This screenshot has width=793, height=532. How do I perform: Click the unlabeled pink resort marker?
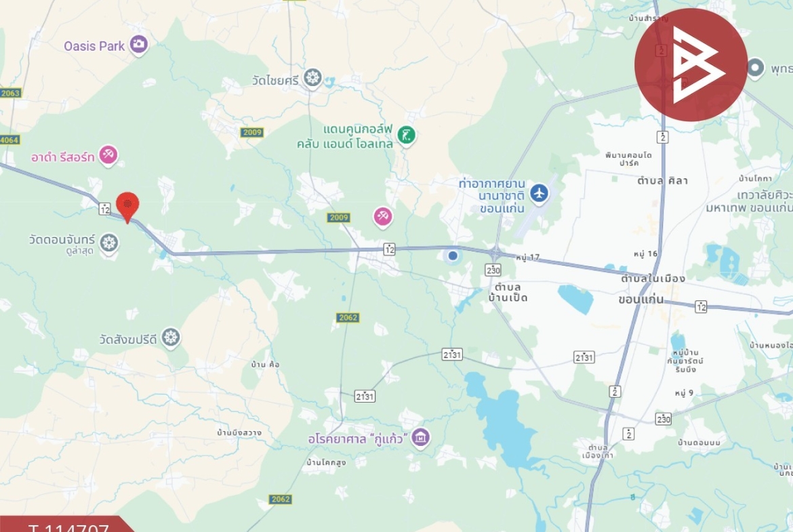(383, 217)
